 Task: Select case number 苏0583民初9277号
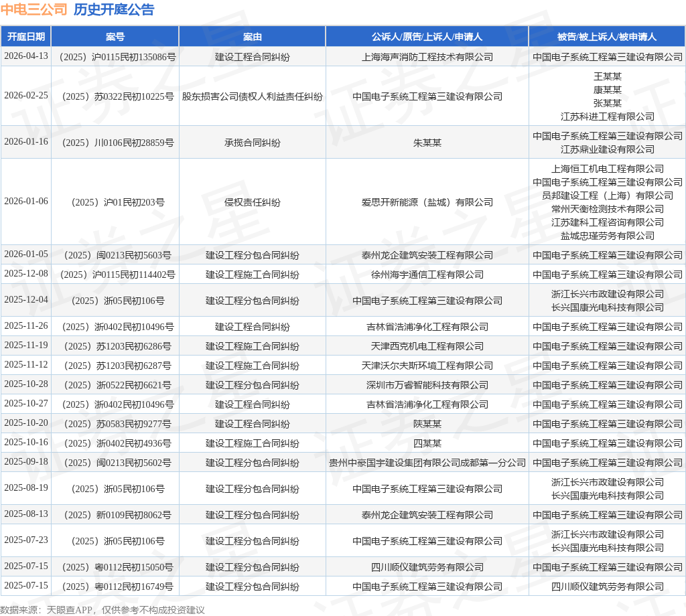(117, 424)
